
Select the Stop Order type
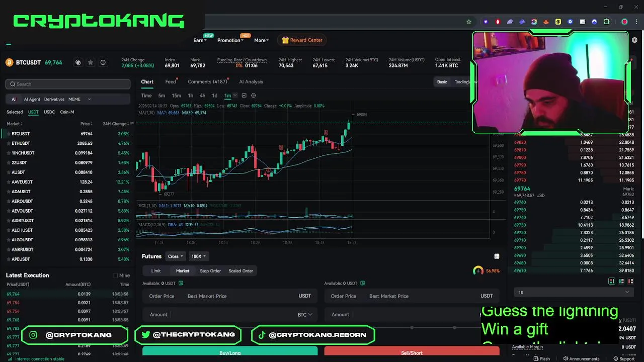pos(210,271)
